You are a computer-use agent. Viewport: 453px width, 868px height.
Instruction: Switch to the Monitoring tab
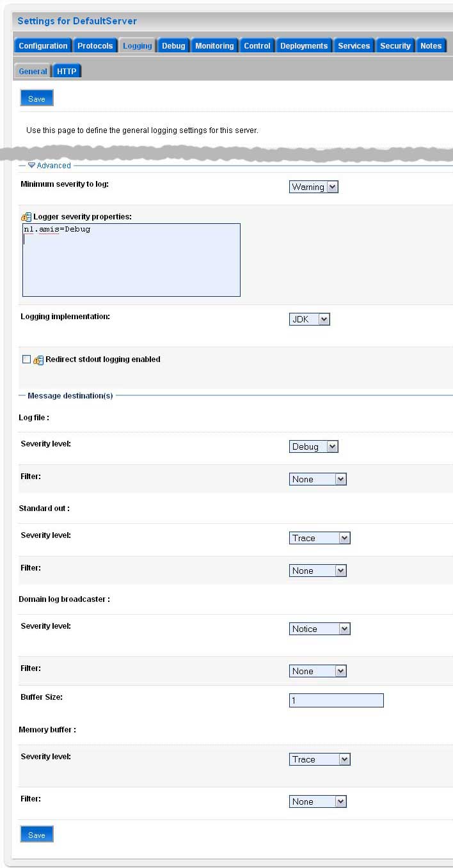(214, 46)
